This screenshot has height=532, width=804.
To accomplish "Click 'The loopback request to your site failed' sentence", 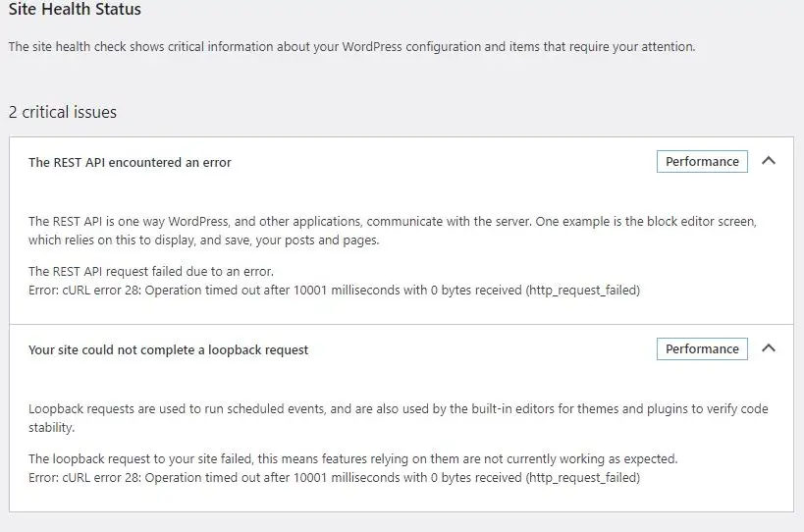I will pos(353,458).
